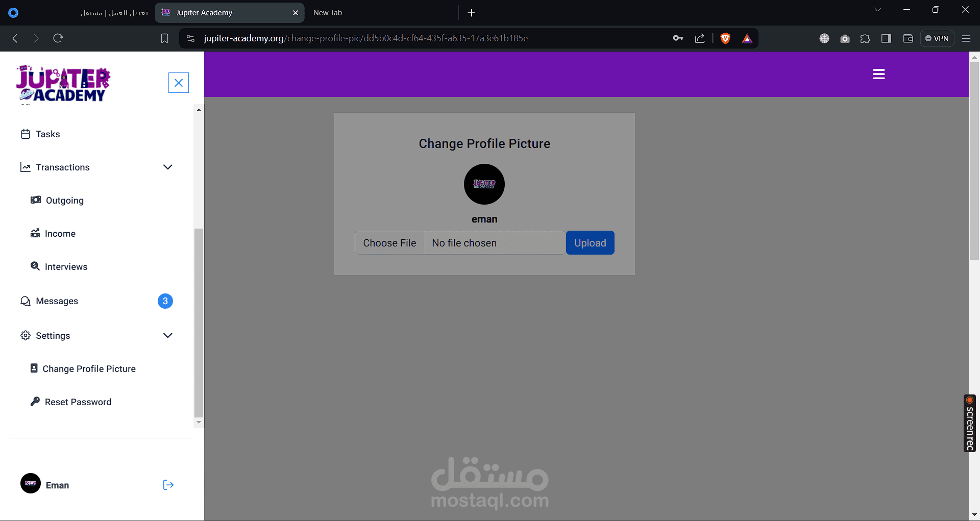This screenshot has width=980, height=521.
Task: Click the blue Upload button
Action: pyautogui.click(x=590, y=243)
